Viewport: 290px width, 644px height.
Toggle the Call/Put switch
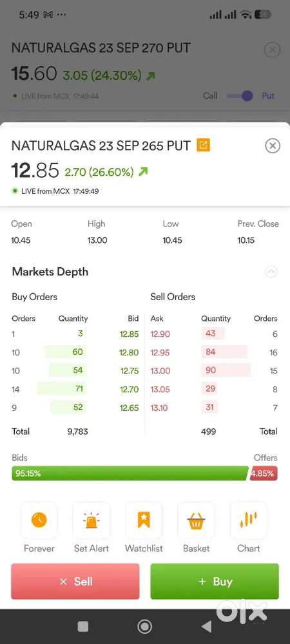240,96
